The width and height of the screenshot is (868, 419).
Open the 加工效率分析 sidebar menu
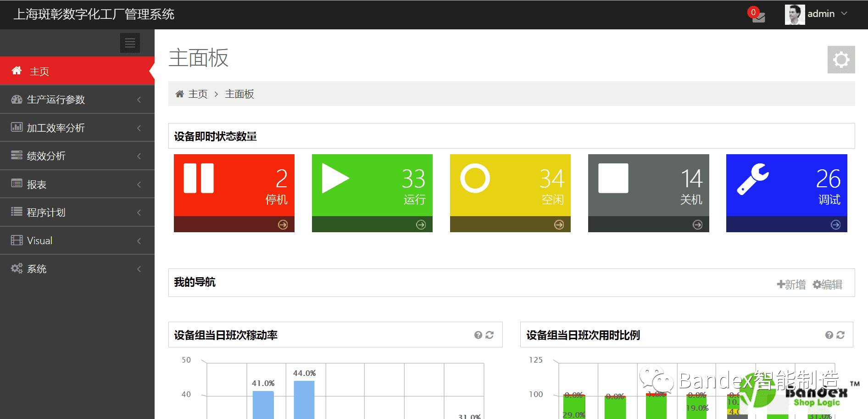[77, 128]
